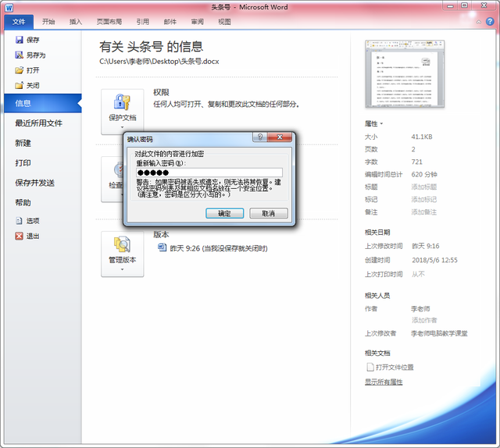Switch to the Insert (插入) tab
The height and width of the screenshot is (448, 500).
click(76, 22)
